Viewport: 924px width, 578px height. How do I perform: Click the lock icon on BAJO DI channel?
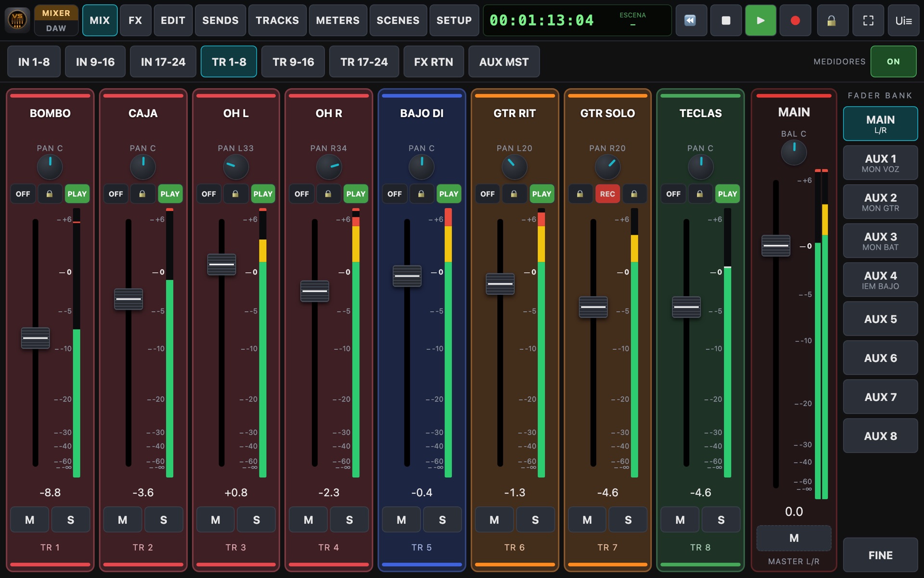421,194
